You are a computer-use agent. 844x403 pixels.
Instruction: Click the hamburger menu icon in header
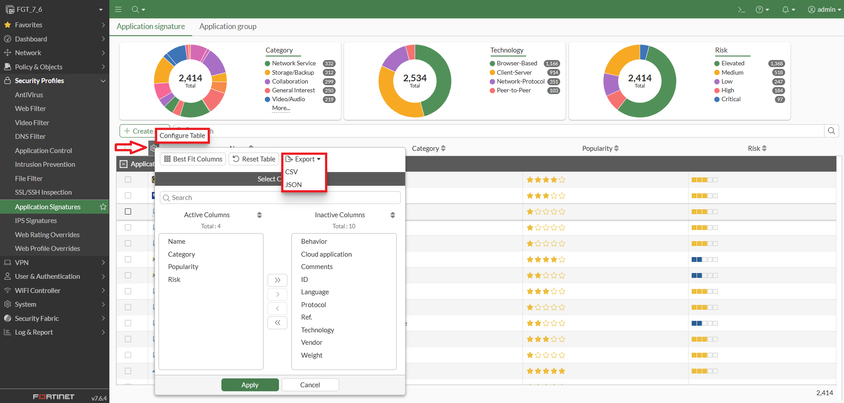pyautogui.click(x=118, y=9)
